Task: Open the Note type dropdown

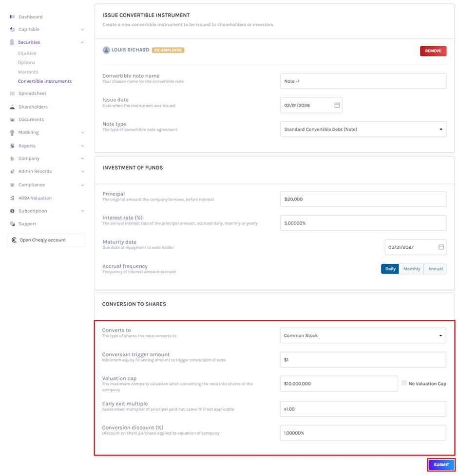Action: point(363,129)
